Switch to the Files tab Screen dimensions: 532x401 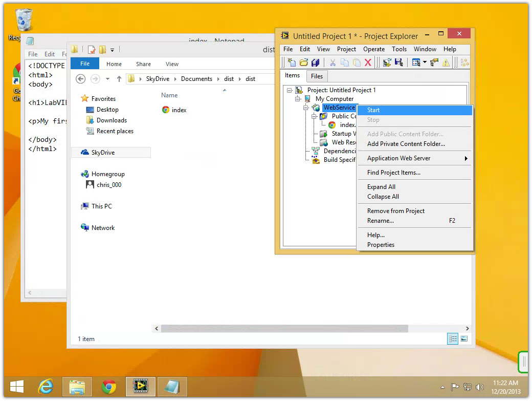coord(317,76)
